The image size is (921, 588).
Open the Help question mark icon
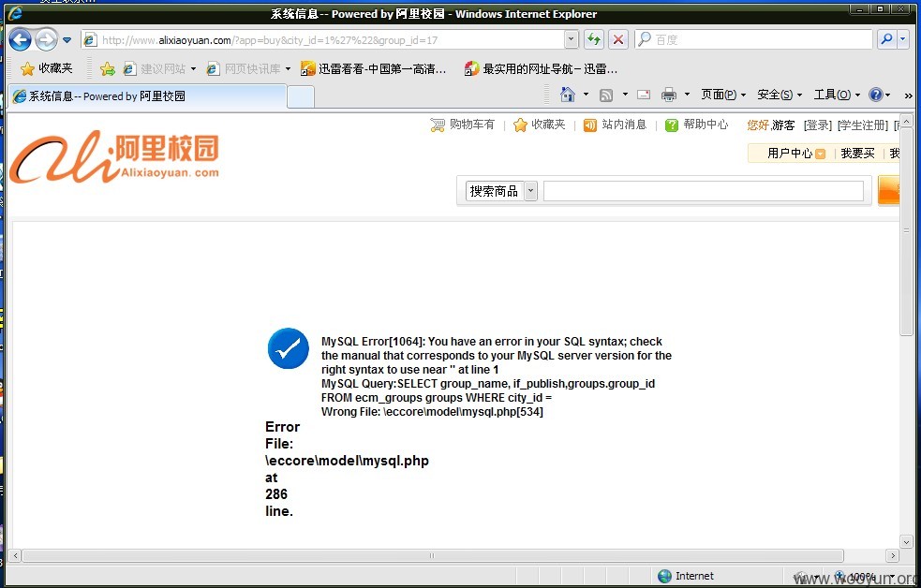pyautogui.click(x=876, y=95)
